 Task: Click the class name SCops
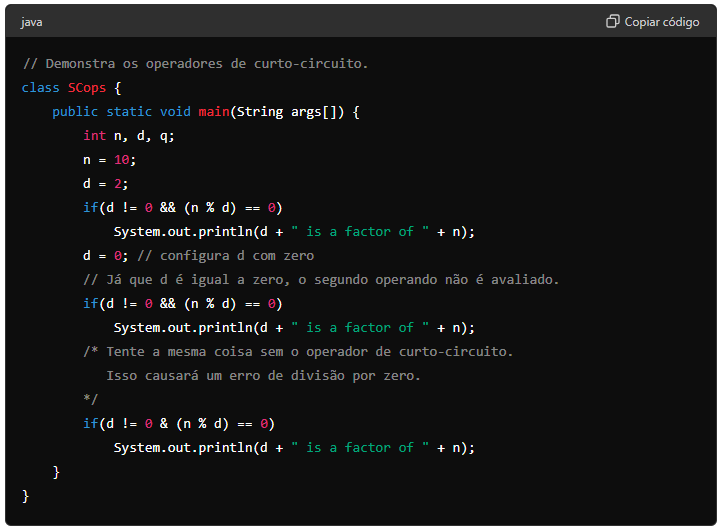point(87,87)
